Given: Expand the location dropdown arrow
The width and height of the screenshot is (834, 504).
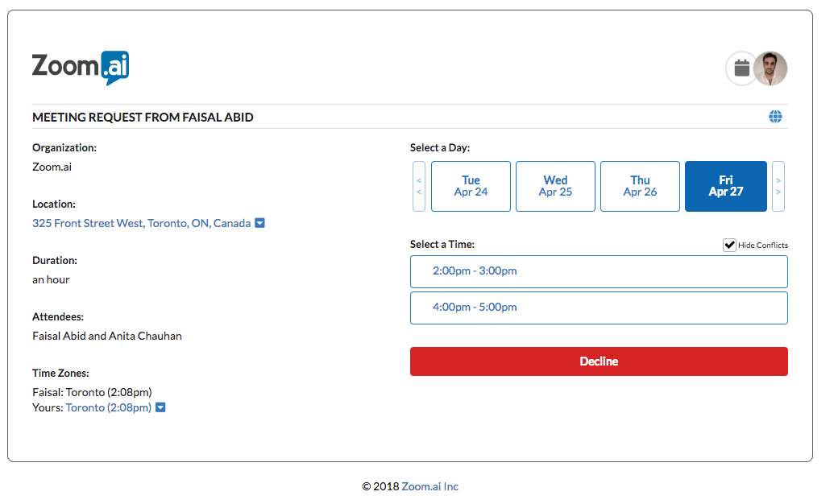Looking at the screenshot, I should click(259, 223).
